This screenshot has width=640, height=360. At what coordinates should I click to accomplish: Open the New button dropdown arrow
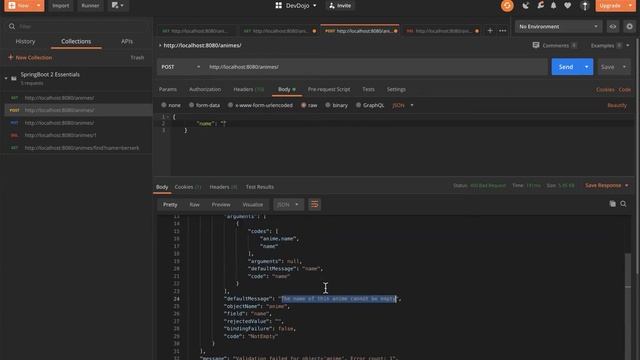pyautogui.click(x=38, y=6)
